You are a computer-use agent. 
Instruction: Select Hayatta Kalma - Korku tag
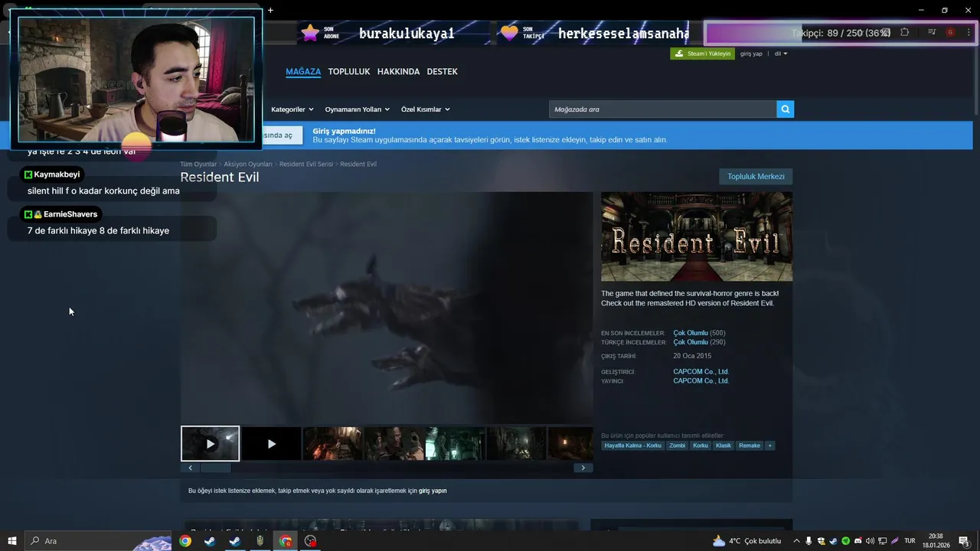tap(632, 445)
